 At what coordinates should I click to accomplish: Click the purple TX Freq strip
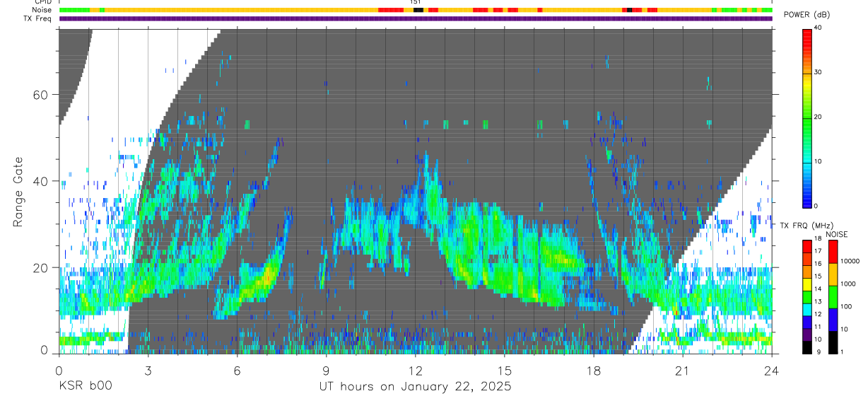point(416,18)
